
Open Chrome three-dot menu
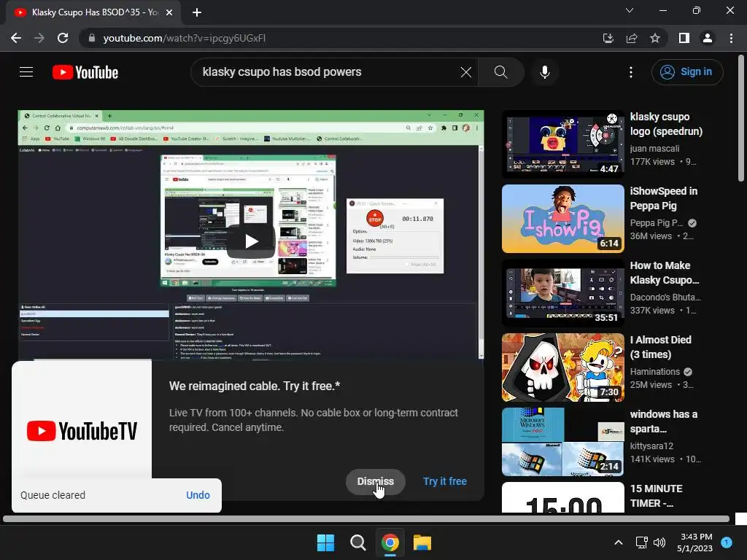pyautogui.click(x=731, y=38)
